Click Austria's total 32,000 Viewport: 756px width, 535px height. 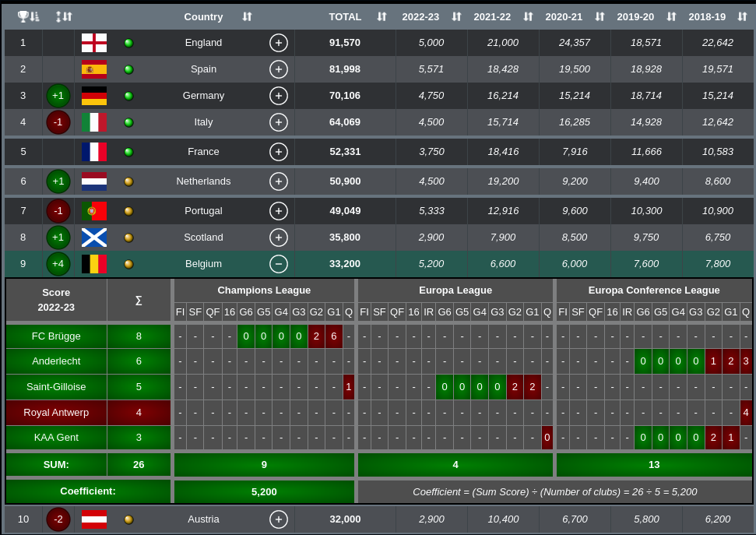[x=345, y=519]
